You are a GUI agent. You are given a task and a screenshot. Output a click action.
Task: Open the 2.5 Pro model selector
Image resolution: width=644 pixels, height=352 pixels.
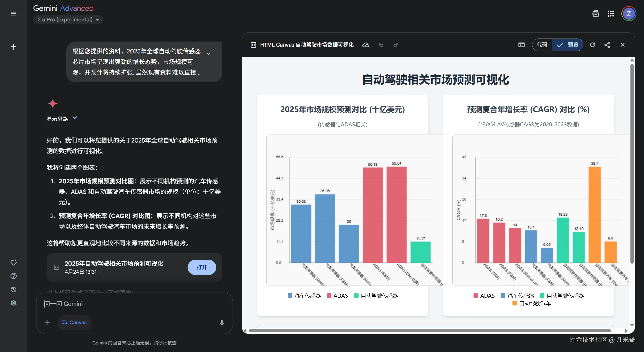[68, 19]
